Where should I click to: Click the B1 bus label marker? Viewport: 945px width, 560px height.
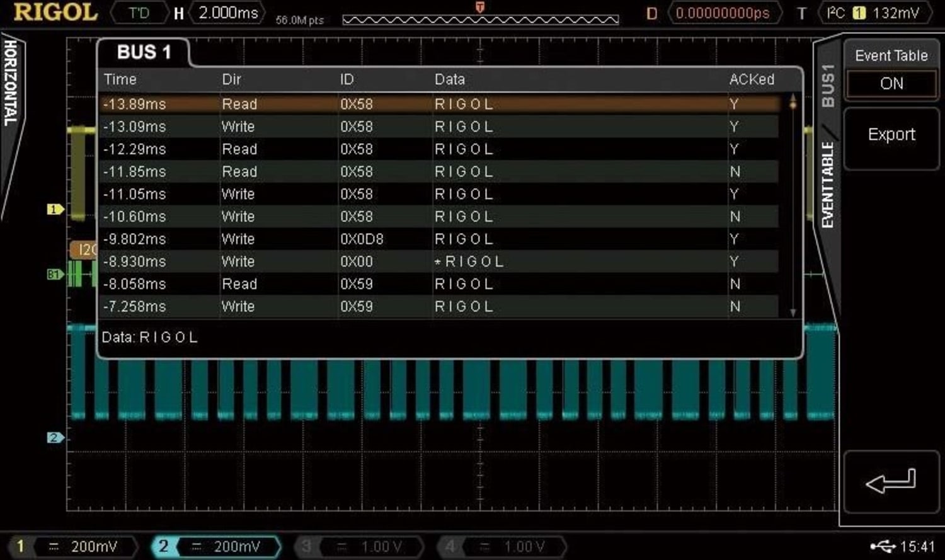(55, 273)
